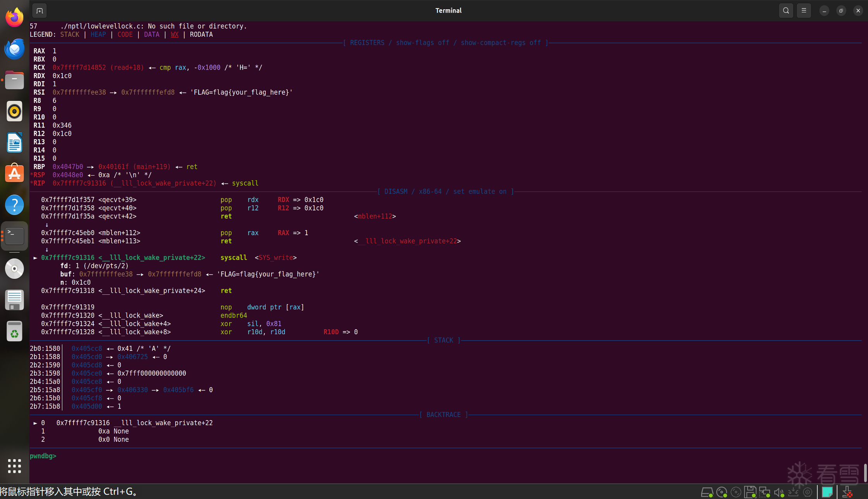
Task: Open the terminal hamburger menu
Action: [804, 10]
